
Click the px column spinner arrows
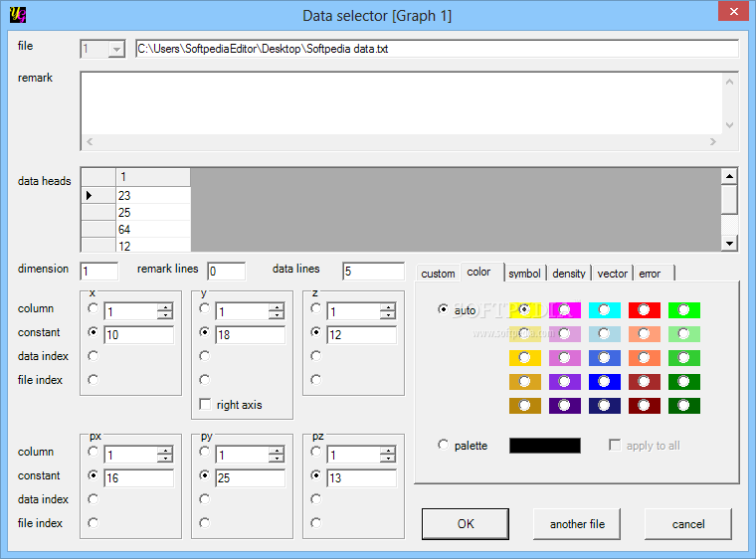click(x=165, y=455)
